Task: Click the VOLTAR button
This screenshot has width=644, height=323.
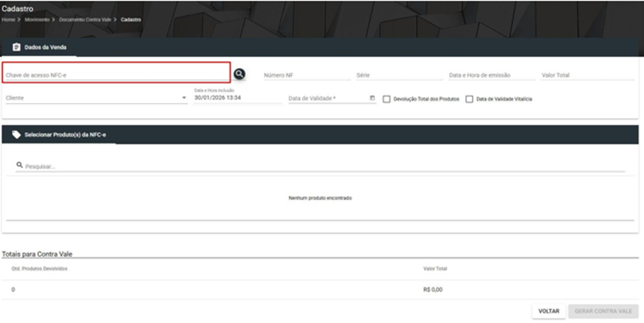Action: 549,311
